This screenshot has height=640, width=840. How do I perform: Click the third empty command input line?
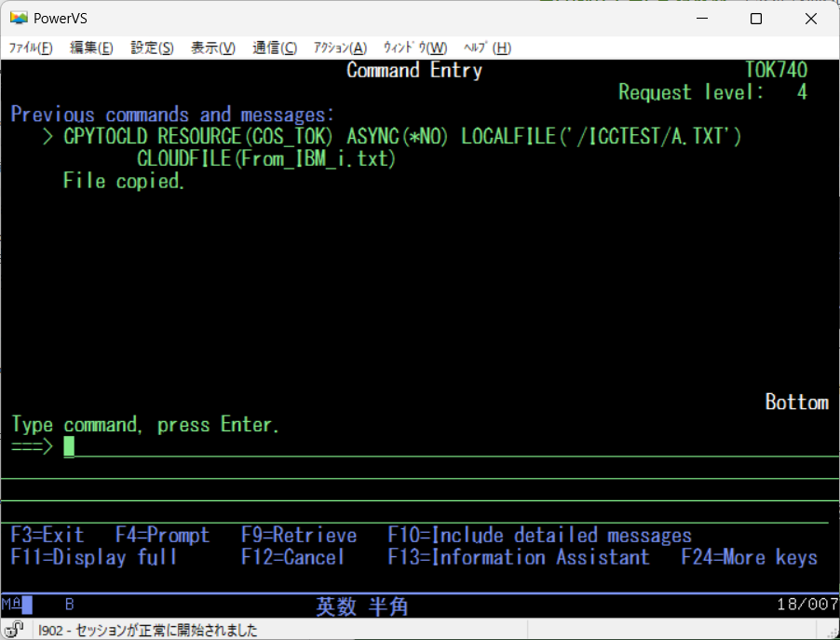(420, 491)
